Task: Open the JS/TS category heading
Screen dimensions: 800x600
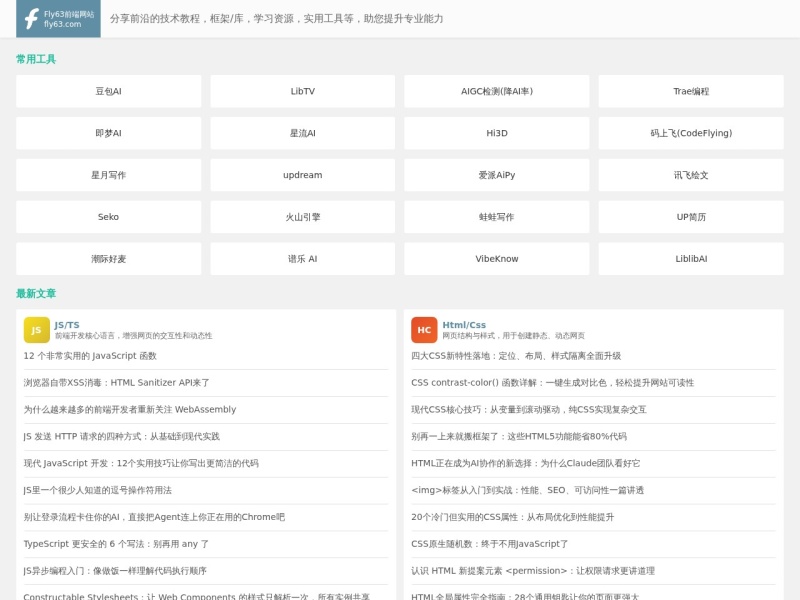Action: point(67,325)
